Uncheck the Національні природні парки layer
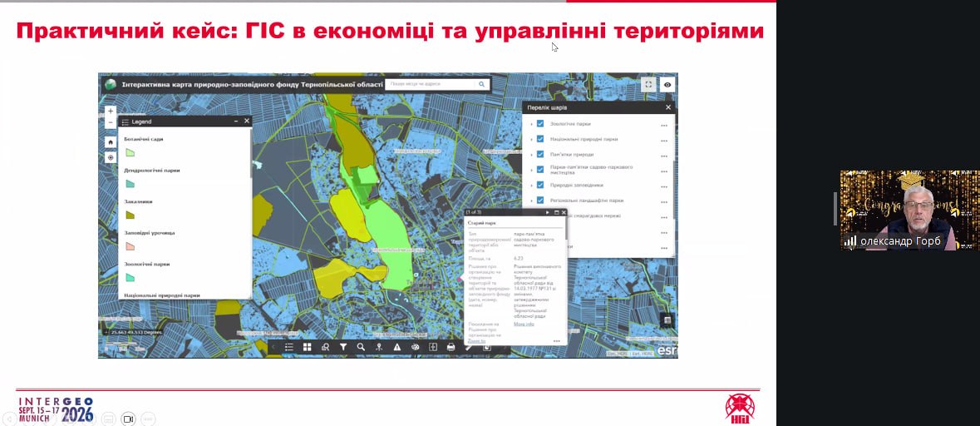980x426 pixels. [540, 139]
